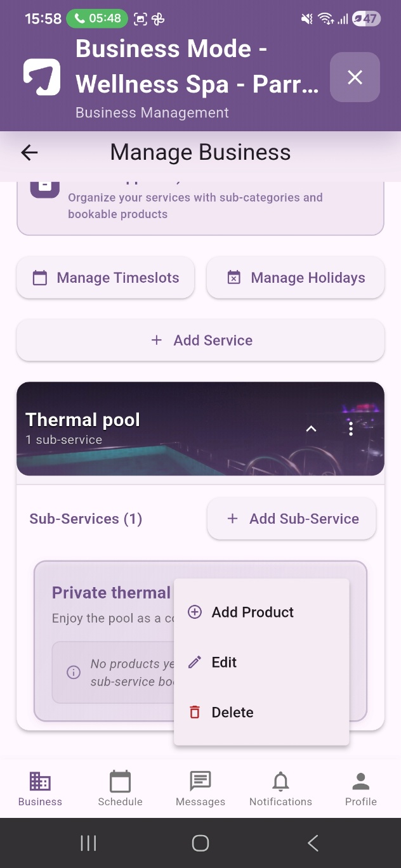The width and height of the screenshot is (401, 868).
Task: Select Delete in the popup menu
Action: (261, 712)
